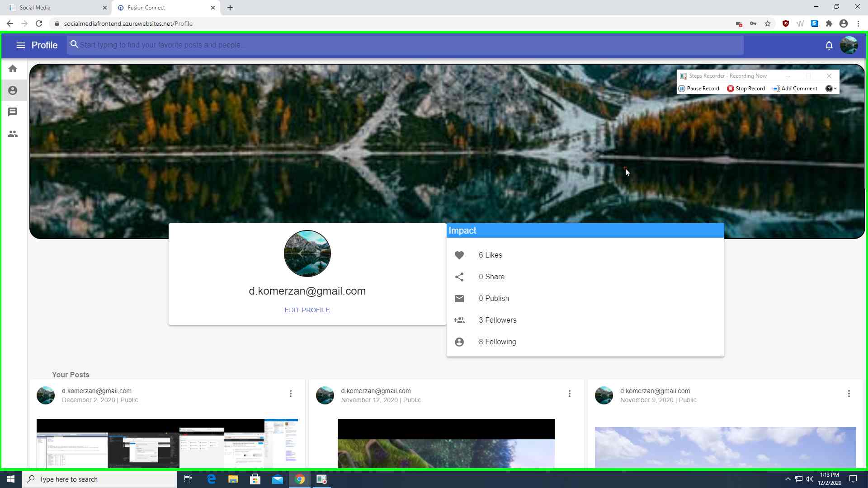Viewport: 868px width, 488px height.
Task: Open a new browser tab
Action: point(230,8)
